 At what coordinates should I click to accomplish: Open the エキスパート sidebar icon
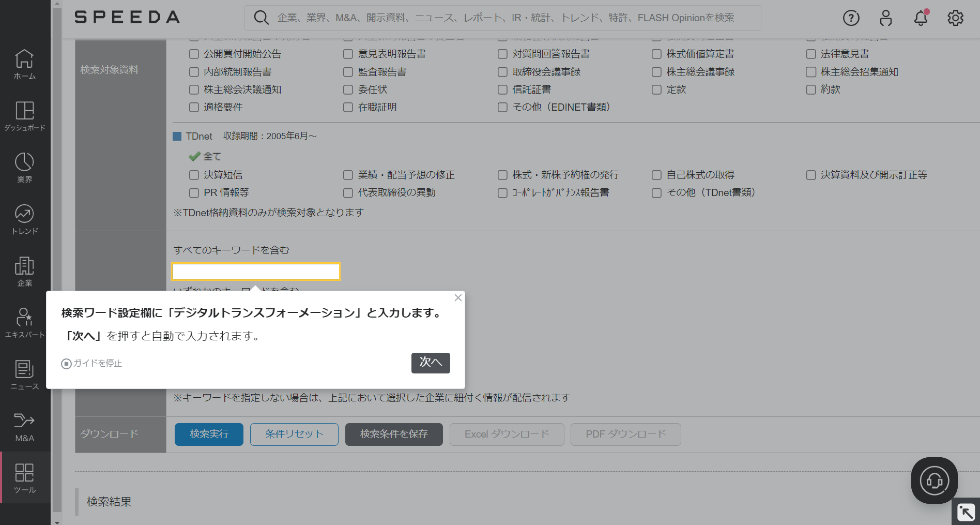24,322
